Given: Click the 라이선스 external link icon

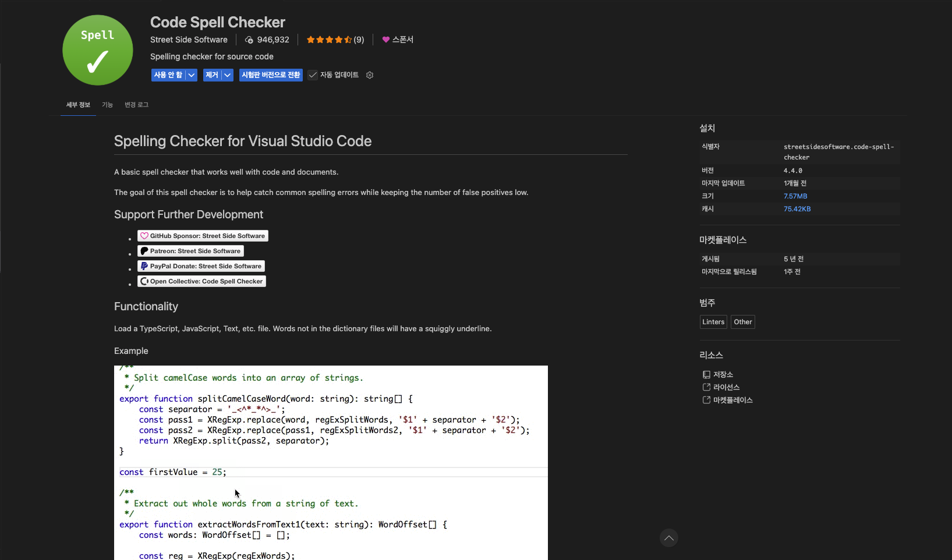Looking at the screenshot, I should (705, 387).
